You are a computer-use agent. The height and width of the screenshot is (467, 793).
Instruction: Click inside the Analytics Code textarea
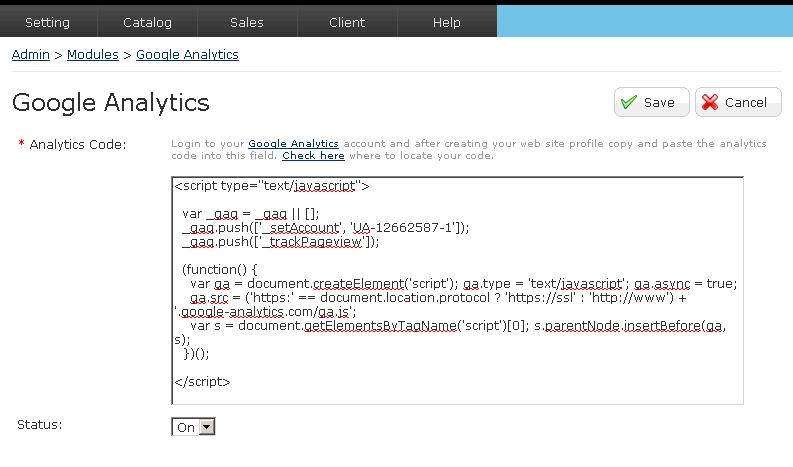point(457,290)
